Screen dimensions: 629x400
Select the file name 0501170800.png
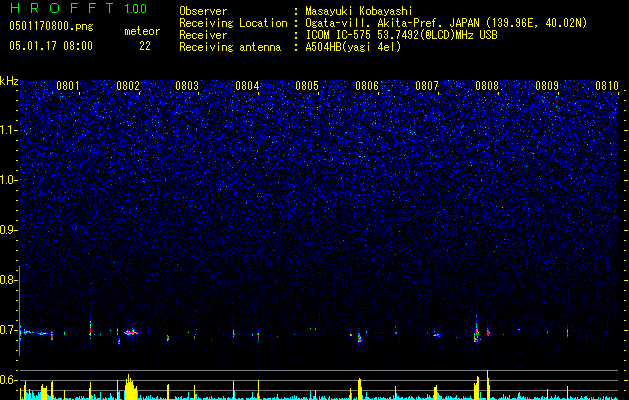pyautogui.click(x=51, y=27)
